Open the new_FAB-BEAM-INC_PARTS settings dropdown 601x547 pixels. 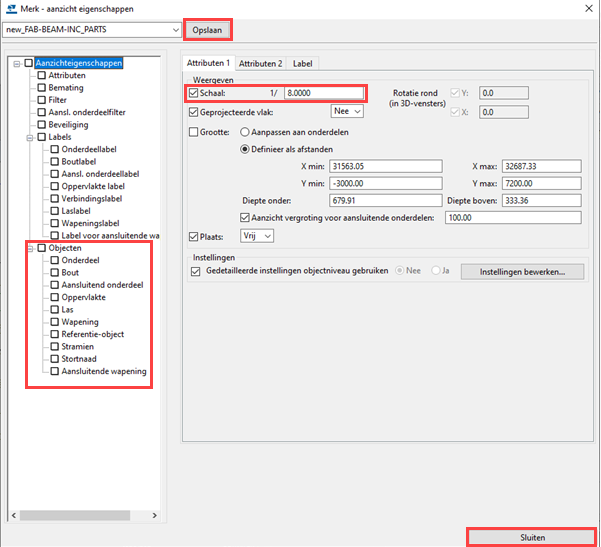(172, 30)
